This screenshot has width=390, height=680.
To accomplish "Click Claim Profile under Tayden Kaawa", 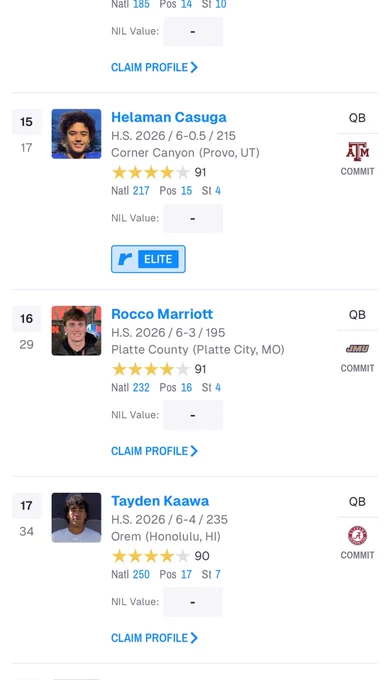I will point(154,638).
